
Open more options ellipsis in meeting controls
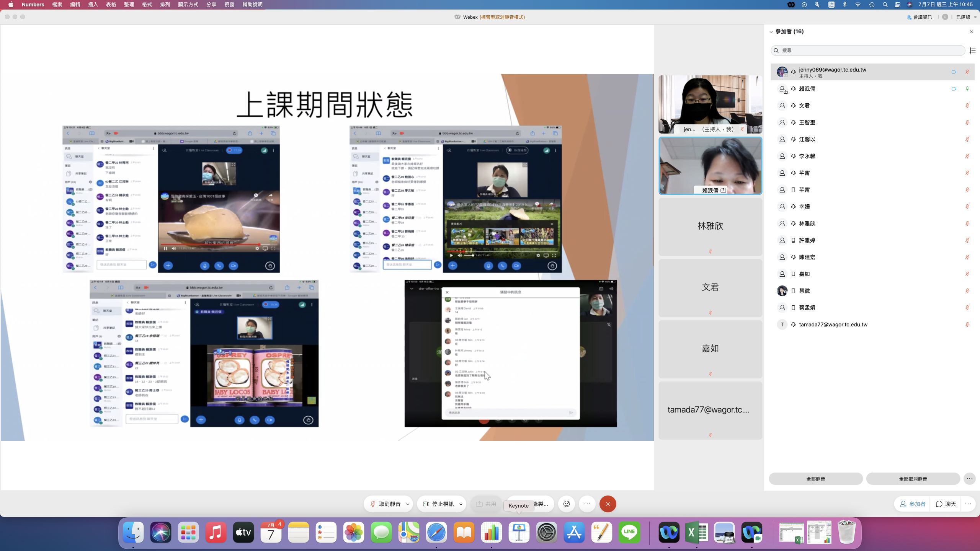[587, 504]
